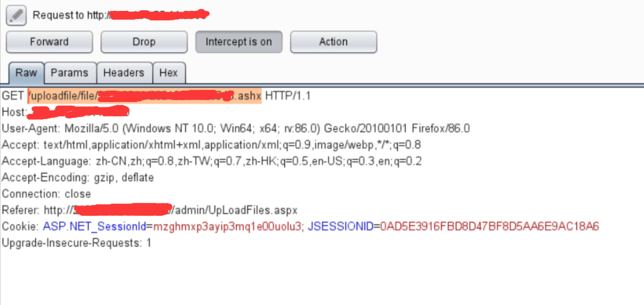Click the Accept-Encoding gzip, deflate line
This screenshot has height=305, width=644.
78,178
